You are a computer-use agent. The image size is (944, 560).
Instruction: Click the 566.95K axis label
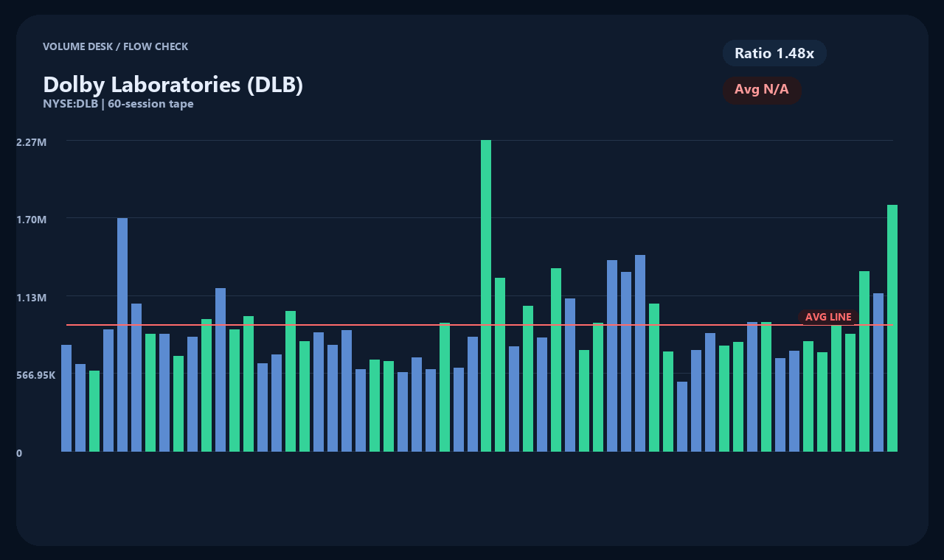[x=36, y=375]
